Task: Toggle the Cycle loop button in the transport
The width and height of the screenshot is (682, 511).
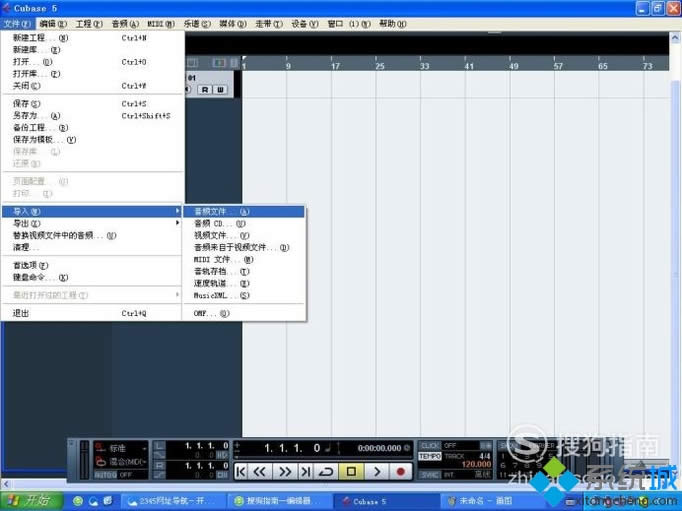Action: [x=326, y=471]
